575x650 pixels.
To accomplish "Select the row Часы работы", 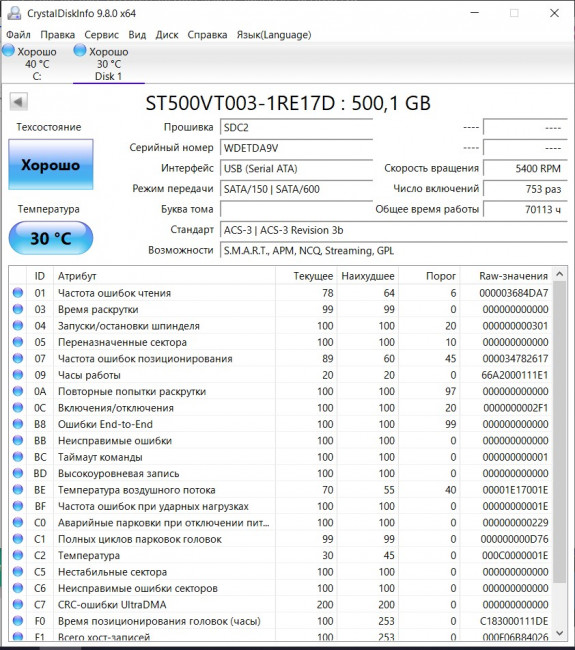I will 281,375.
